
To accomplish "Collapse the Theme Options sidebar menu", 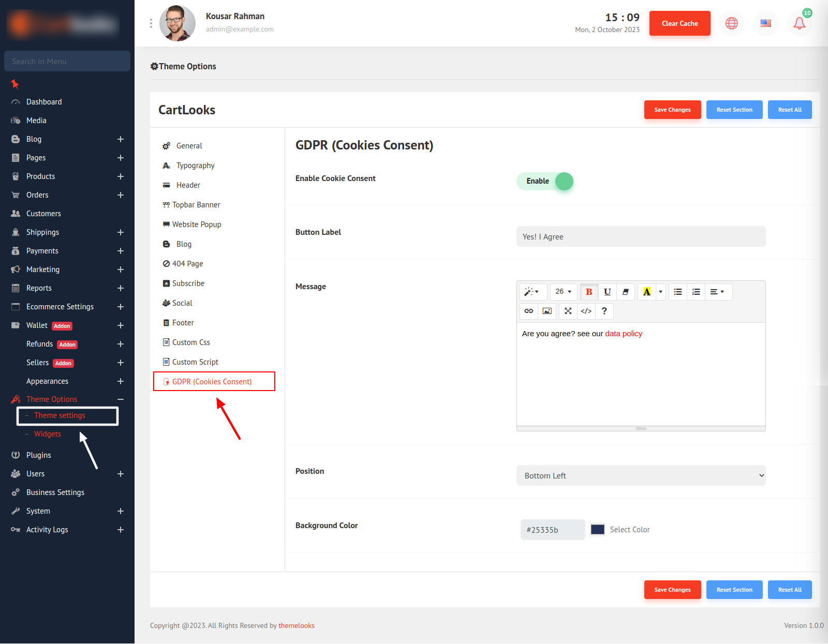I will (x=120, y=399).
